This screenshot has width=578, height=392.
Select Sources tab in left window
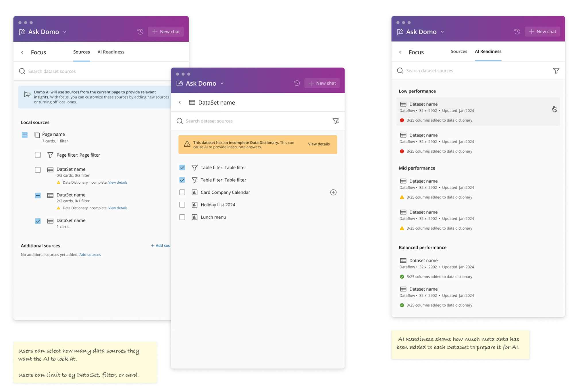pyautogui.click(x=82, y=52)
